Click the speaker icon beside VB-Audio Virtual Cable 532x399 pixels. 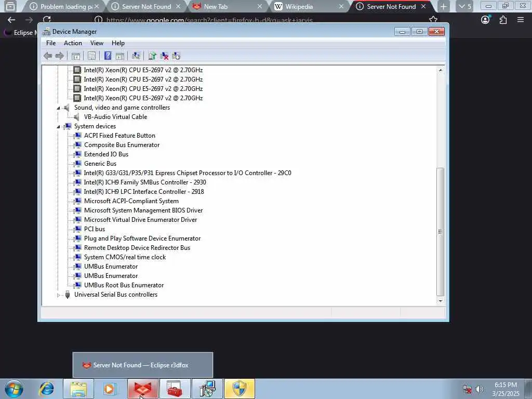(77, 117)
